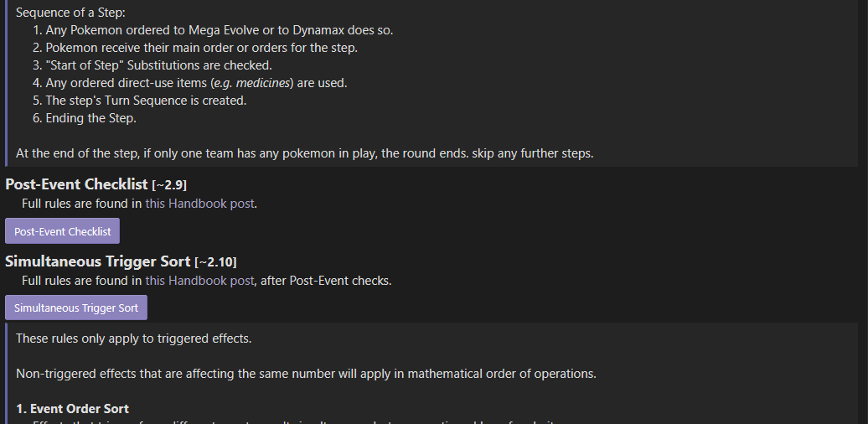Viewport: 868px width, 424px height.
Task: Click the step about receiving main orders
Action: 201,48
